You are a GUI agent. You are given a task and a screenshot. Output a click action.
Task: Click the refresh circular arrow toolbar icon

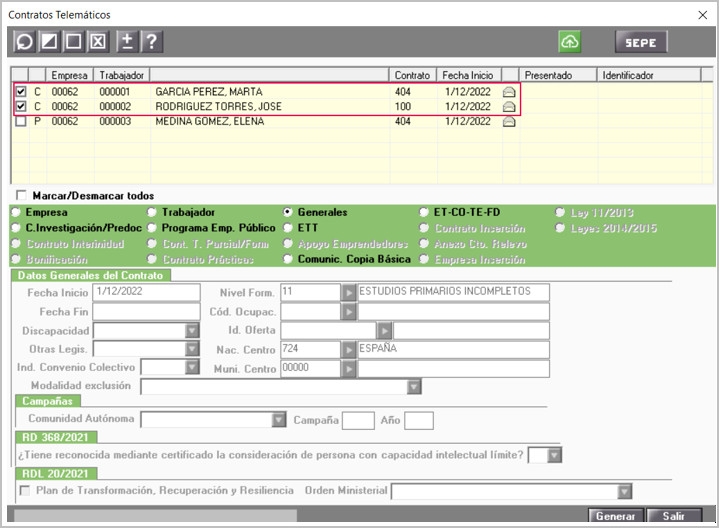(24, 42)
